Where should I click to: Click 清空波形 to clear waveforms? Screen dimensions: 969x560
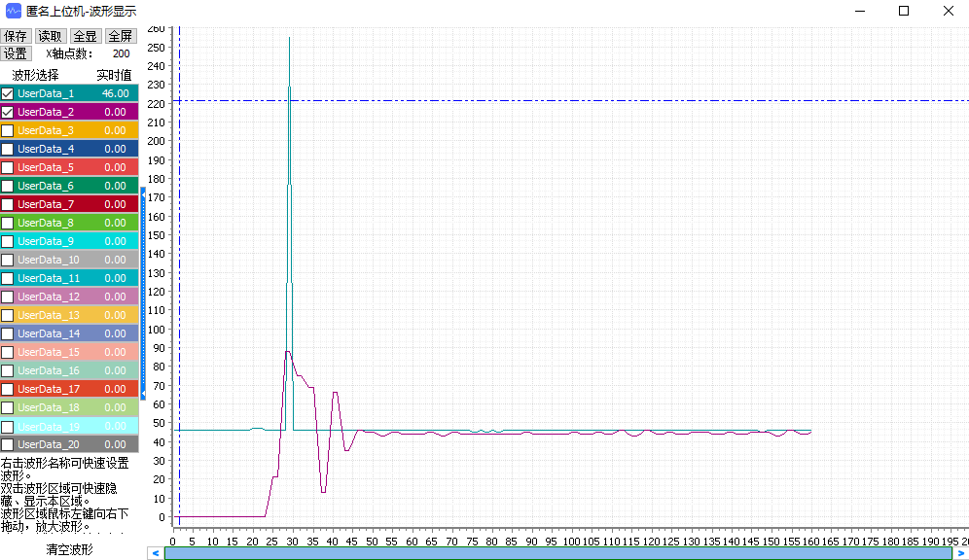pyautogui.click(x=69, y=549)
